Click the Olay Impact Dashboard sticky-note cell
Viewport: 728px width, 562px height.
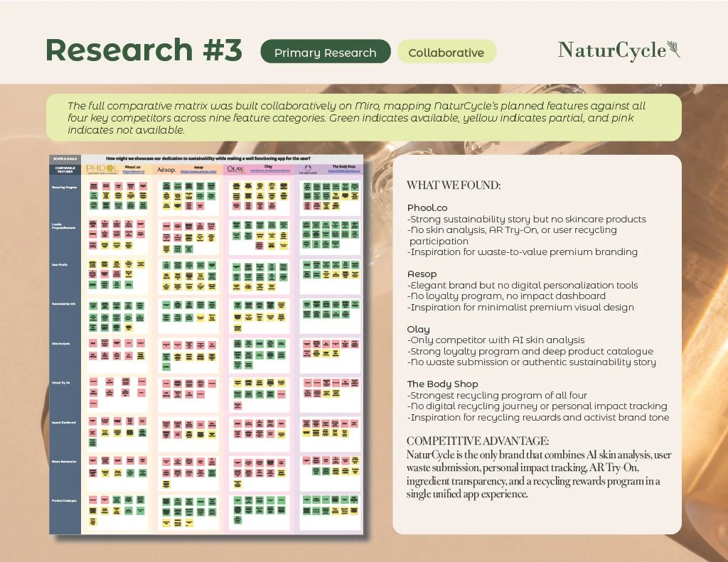coord(259,433)
